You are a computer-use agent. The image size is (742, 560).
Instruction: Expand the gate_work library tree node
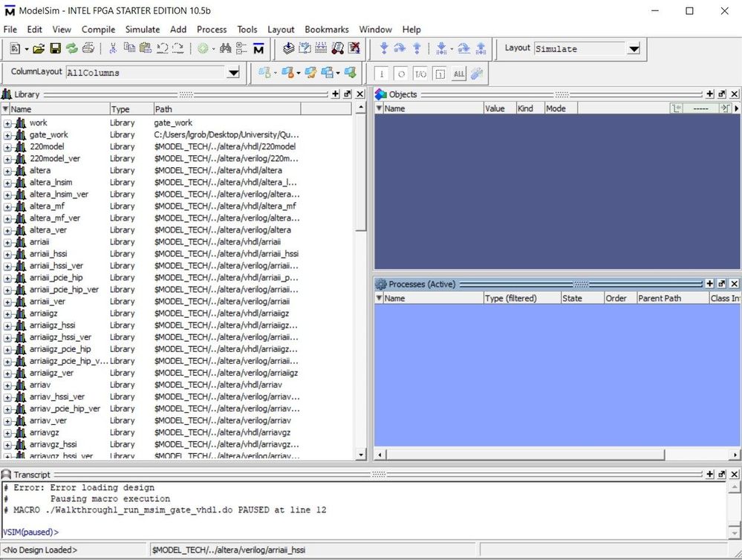tap(7, 135)
